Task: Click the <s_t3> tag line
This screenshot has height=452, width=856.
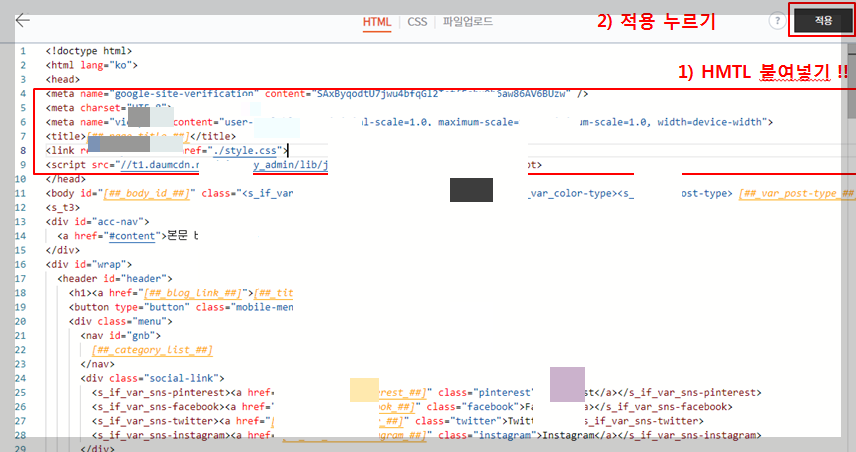Action: tap(63, 207)
